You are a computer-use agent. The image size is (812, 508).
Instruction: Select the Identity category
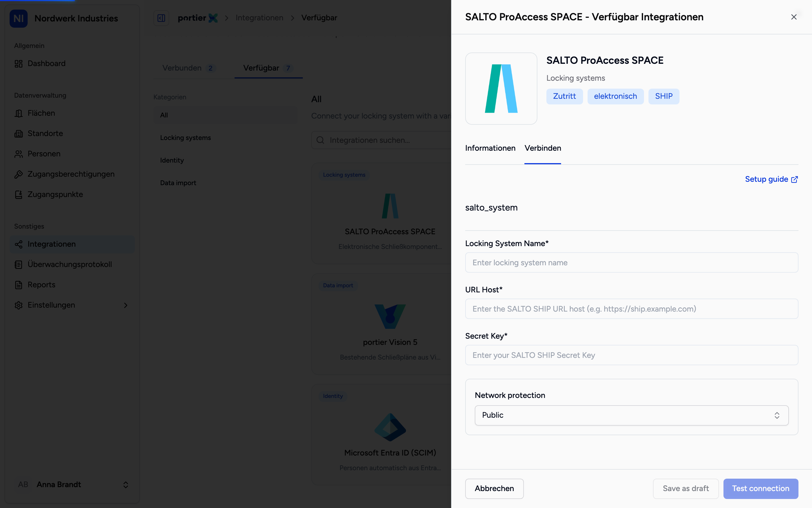[x=225, y=160]
